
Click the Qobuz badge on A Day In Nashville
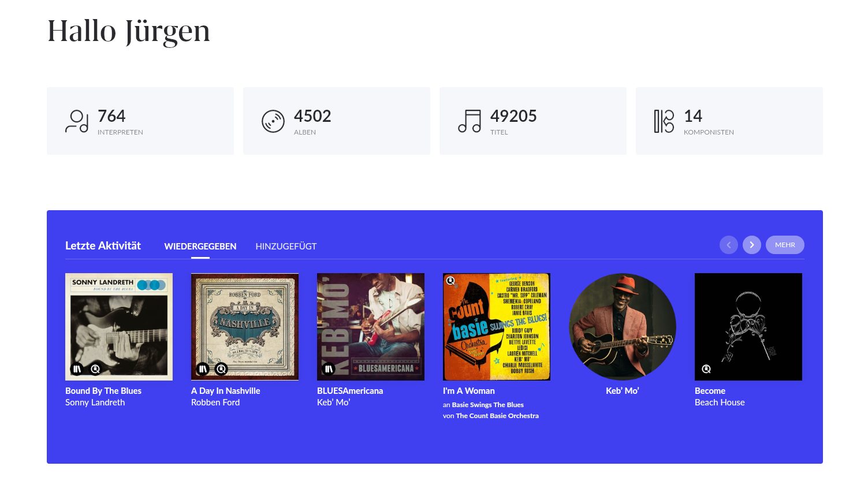(x=221, y=368)
